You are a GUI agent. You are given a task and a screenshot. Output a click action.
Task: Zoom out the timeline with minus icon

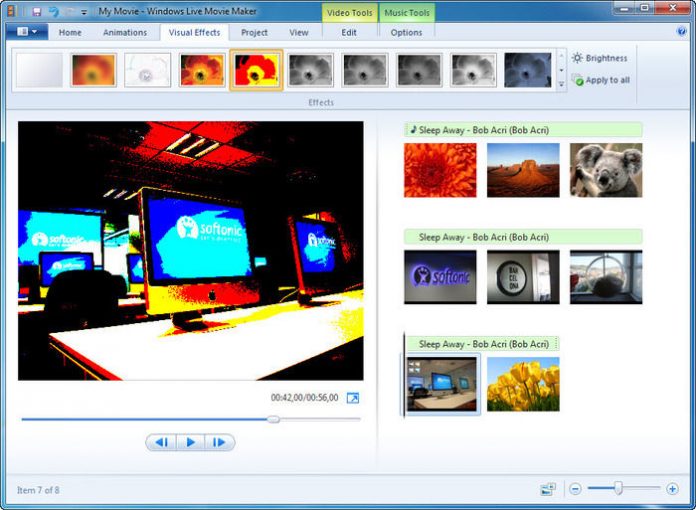tap(575, 489)
